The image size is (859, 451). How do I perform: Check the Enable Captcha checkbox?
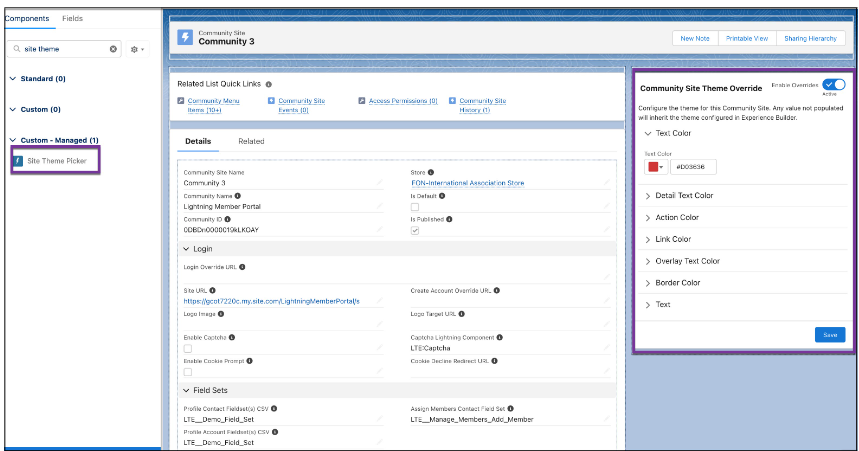pos(188,349)
